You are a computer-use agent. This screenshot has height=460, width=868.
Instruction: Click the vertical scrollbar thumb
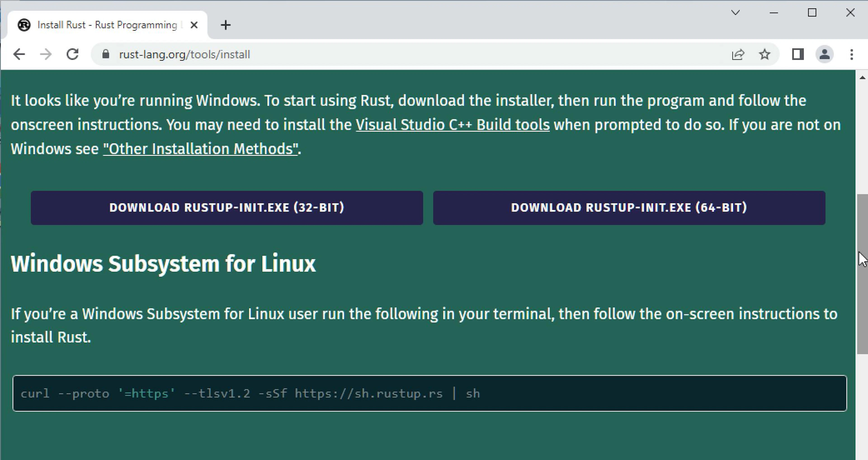click(x=862, y=274)
